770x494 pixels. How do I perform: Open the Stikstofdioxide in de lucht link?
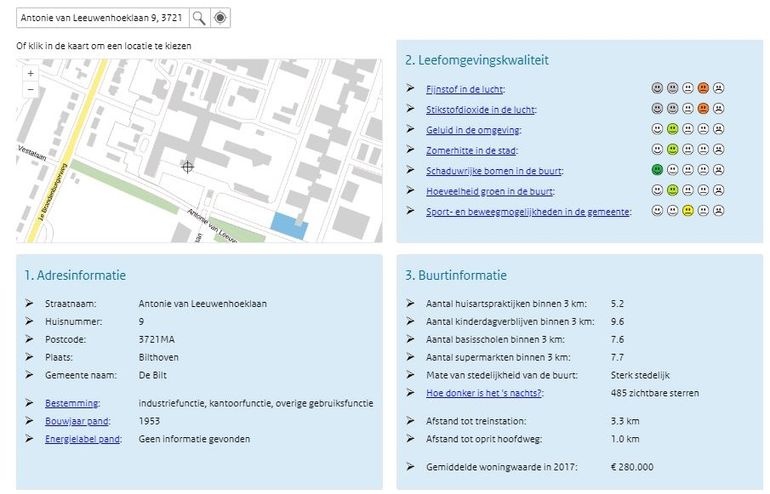[x=480, y=110]
